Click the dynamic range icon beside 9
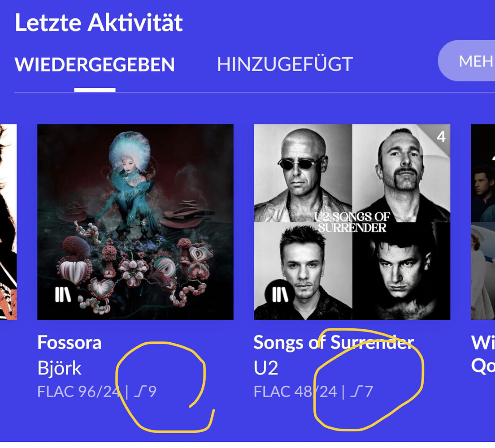 (140, 392)
